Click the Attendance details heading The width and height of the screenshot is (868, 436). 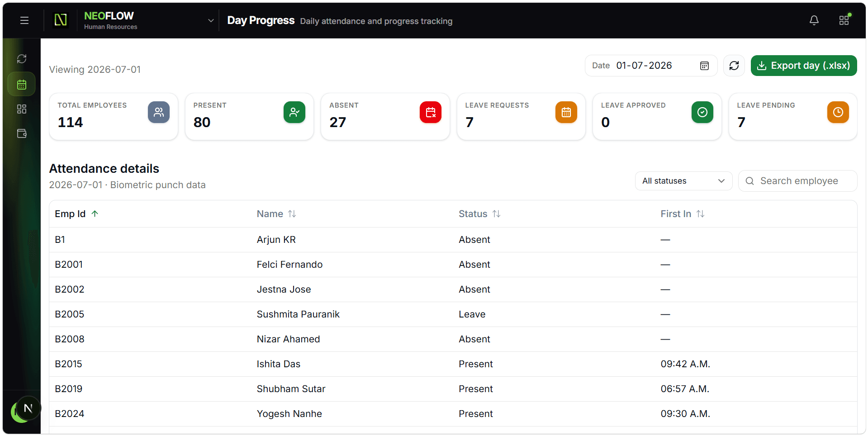[104, 169]
